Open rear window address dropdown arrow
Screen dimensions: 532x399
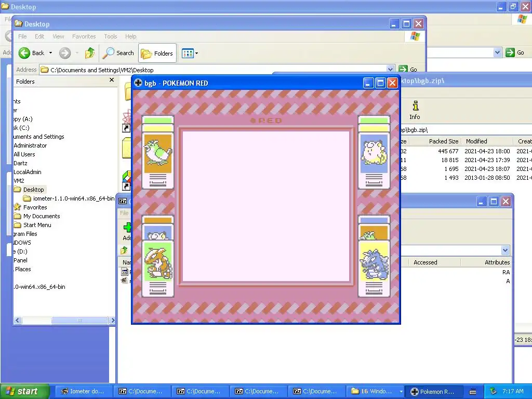coord(497,52)
